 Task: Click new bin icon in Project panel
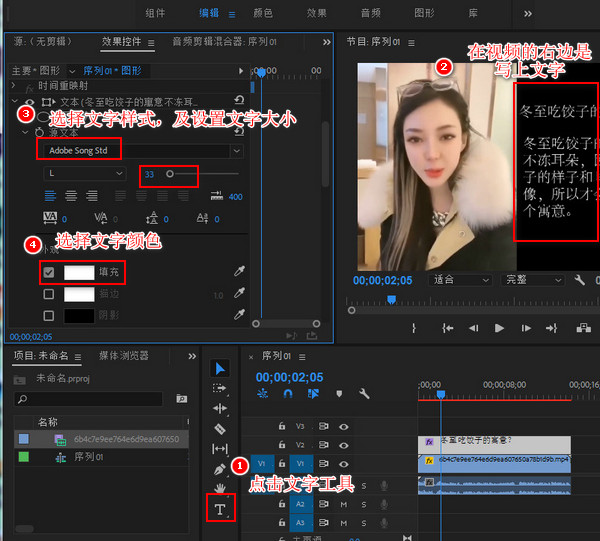point(181,399)
